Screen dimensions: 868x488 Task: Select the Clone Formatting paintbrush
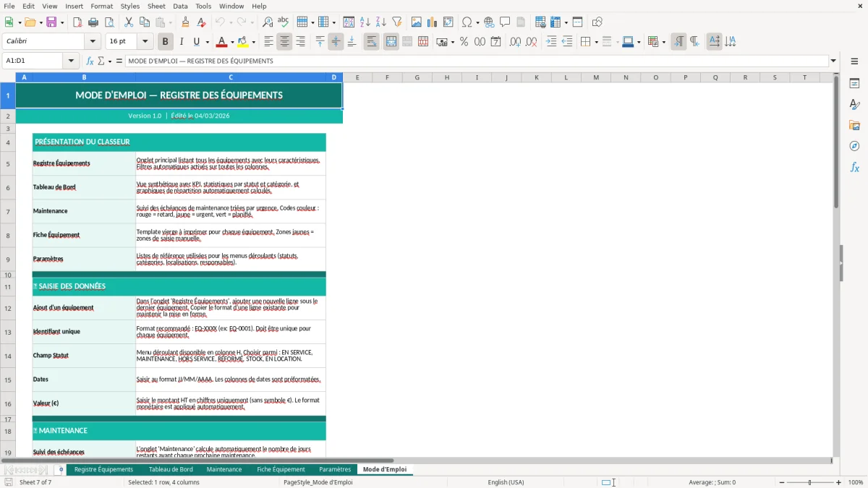click(x=186, y=22)
